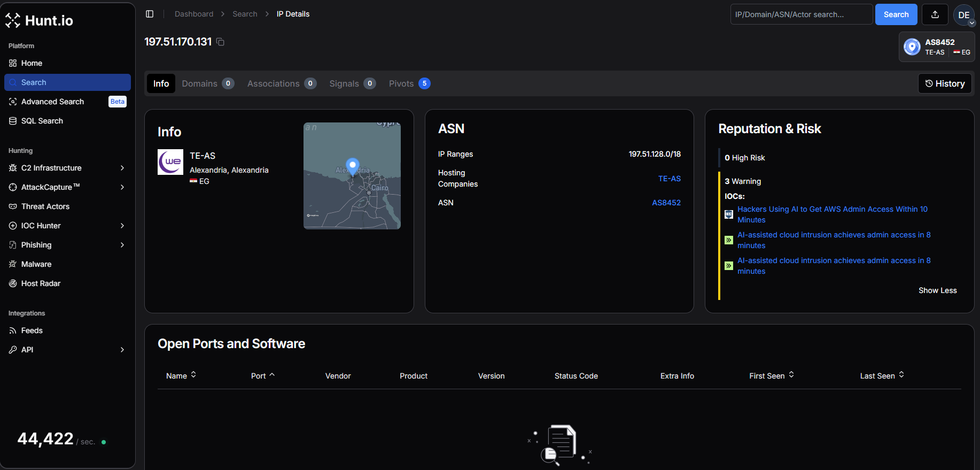
Task: Click the Feeds RSS icon
Action: coord(13,330)
